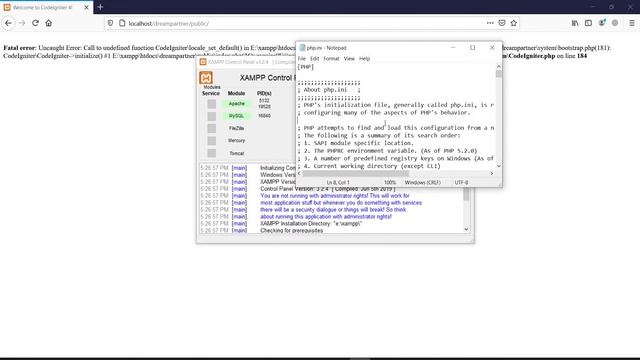Toggle Tomcat service checkbox in XAMPP
Image resolution: width=640 pixels, height=360 pixels.
(211, 153)
